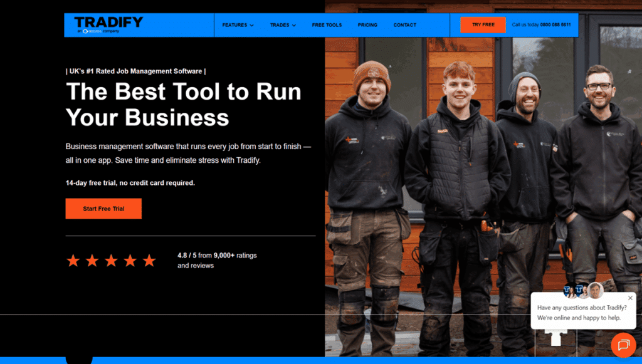Click the phone number 0800 088 5611
The height and width of the screenshot is (364, 642).
coord(555,25)
